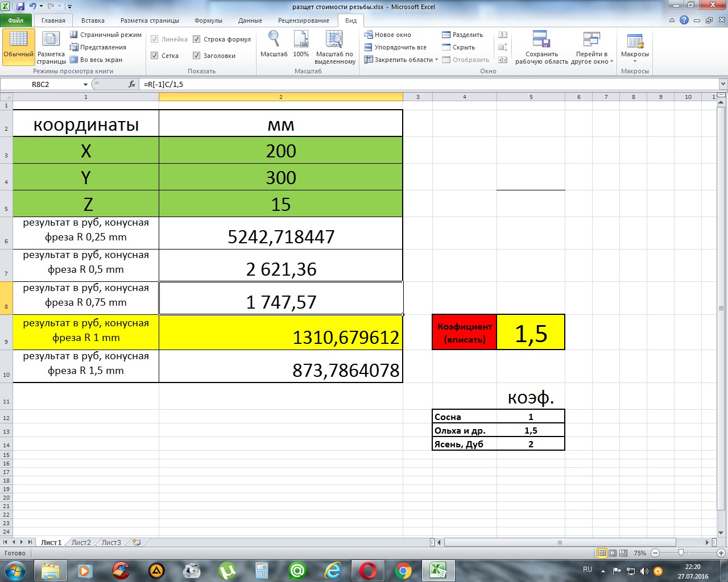
Task: Select Разметка страницы view in the ribbon
Action: (x=51, y=47)
